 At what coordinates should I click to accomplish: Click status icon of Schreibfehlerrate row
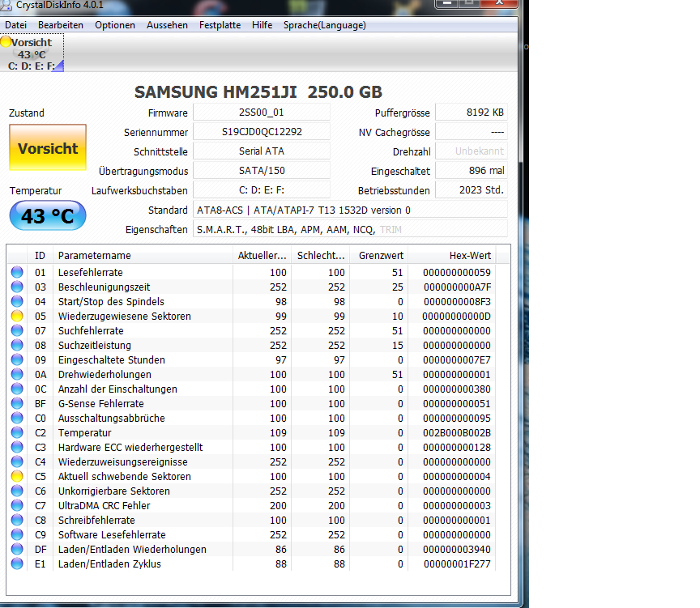coord(17,520)
